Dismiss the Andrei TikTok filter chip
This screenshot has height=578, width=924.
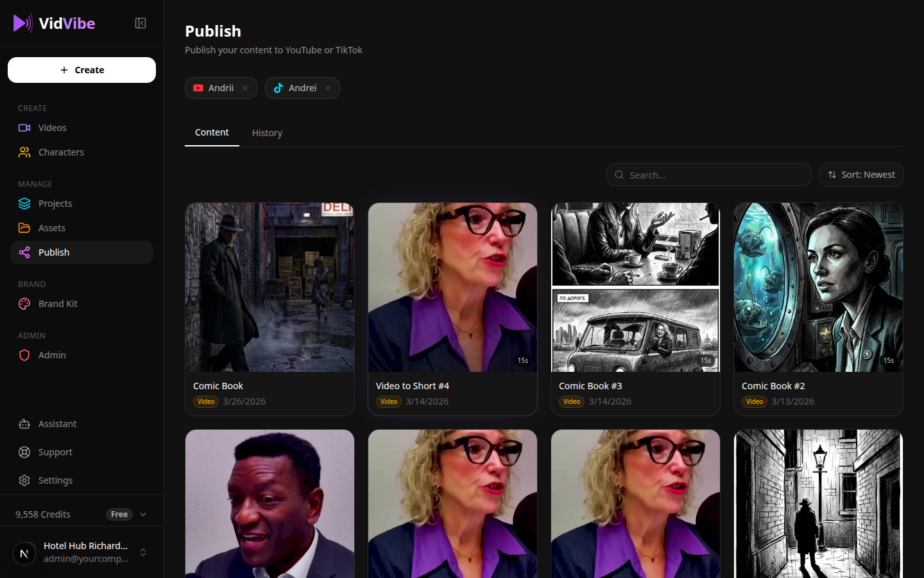click(x=327, y=88)
